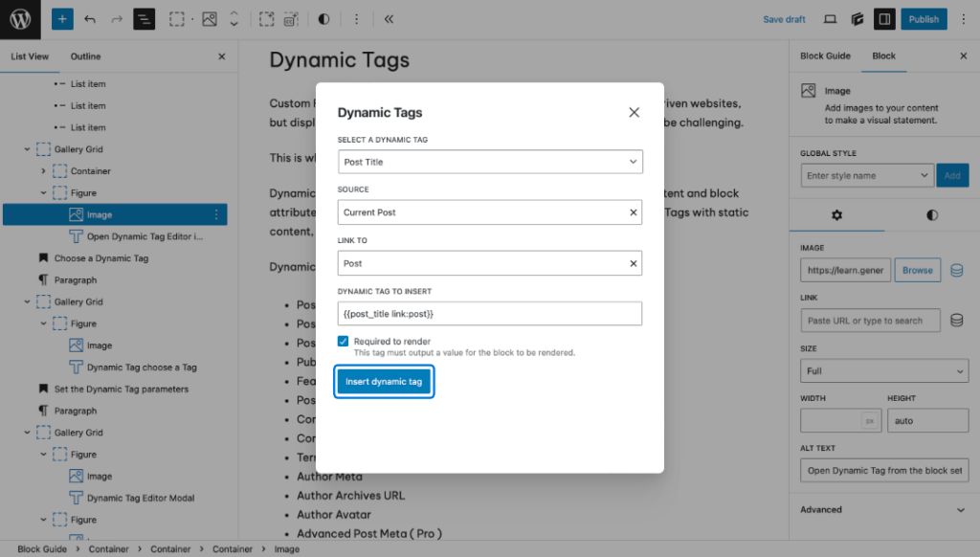The width and height of the screenshot is (980, 557).
Task: Click the half-circle styles icon in top toolbar
Action: click(x=323, y=19)
